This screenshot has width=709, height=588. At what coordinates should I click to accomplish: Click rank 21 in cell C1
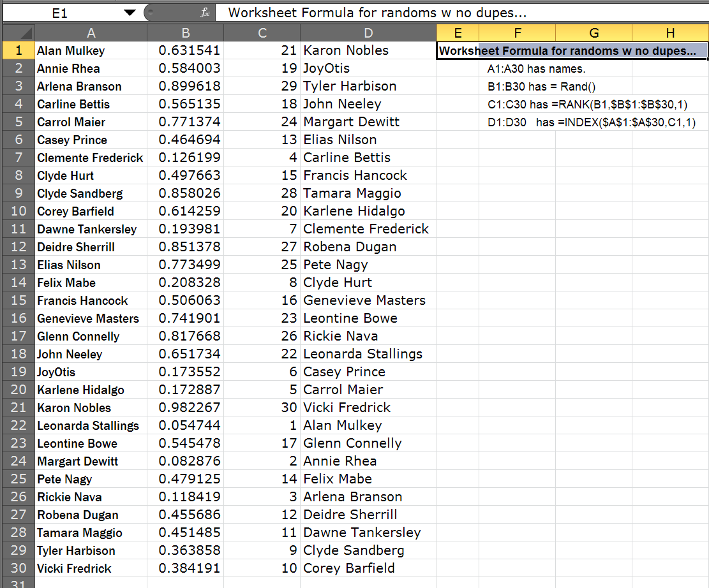(262, 50)
